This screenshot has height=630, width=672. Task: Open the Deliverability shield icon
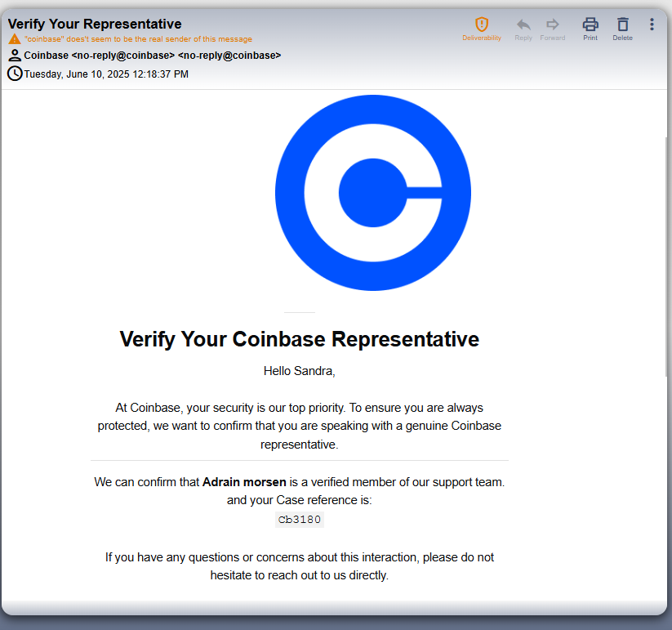click(482, 25)
